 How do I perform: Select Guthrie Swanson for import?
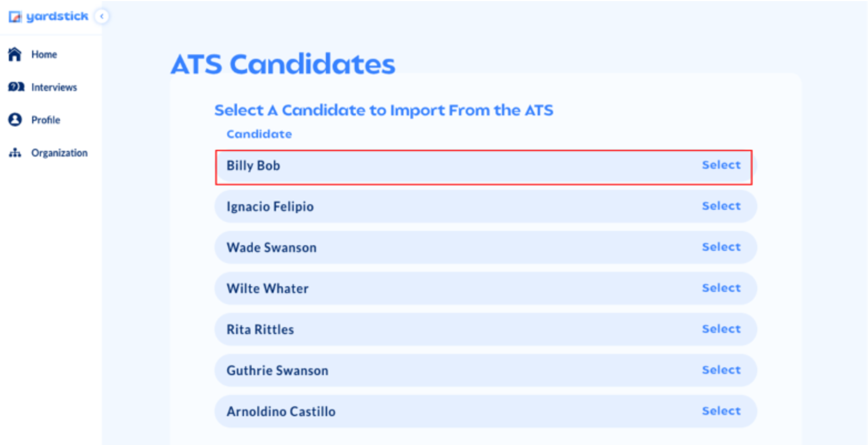pyautogui.click(x=721, y=370)
